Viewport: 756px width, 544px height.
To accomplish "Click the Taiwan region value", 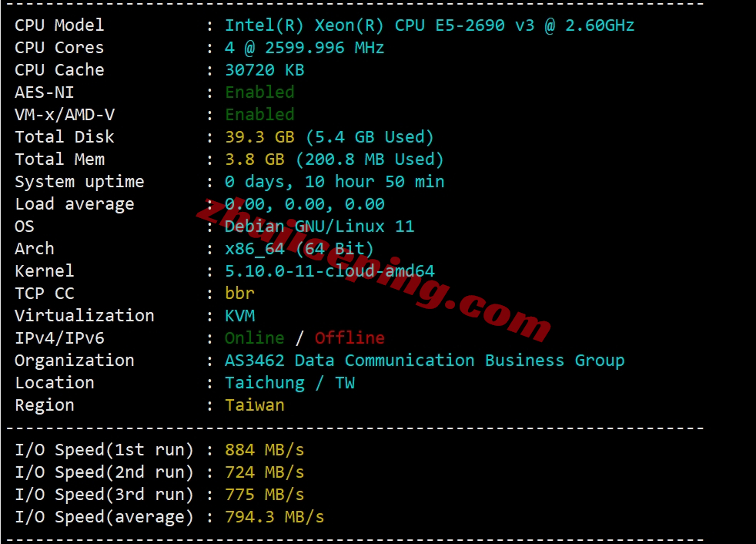I will coord(255,405).
